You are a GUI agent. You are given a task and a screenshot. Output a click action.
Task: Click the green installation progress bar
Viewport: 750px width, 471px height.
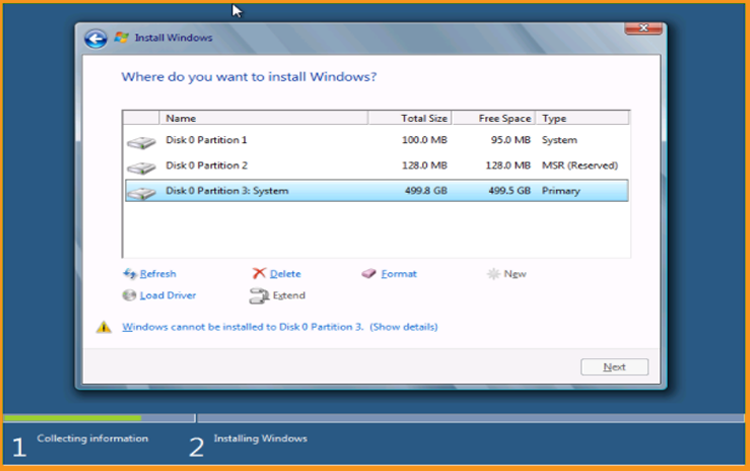tap(73, 418)
